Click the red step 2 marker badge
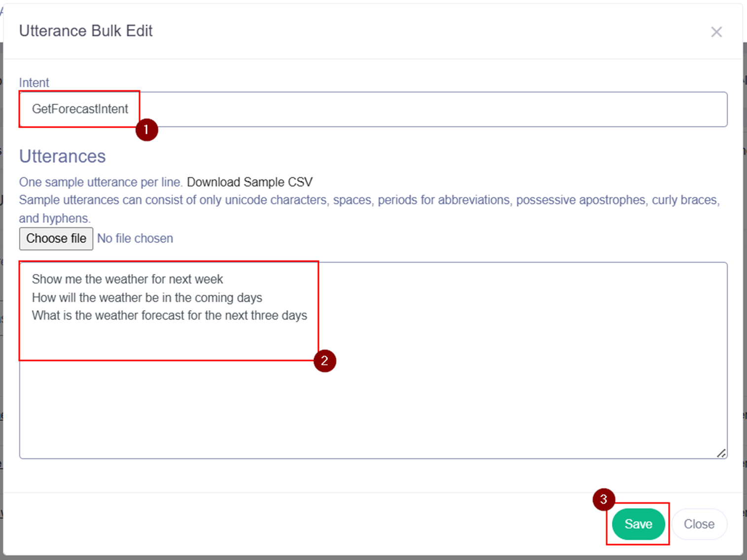 324,361
